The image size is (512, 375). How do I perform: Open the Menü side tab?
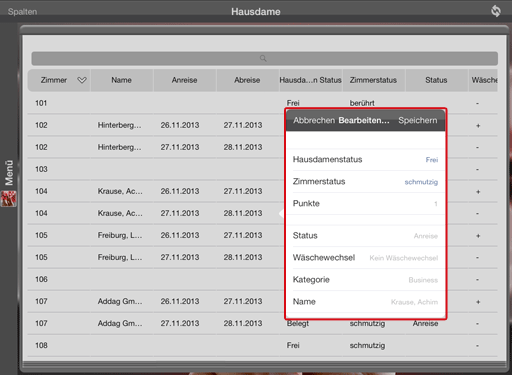coord(9,172)
